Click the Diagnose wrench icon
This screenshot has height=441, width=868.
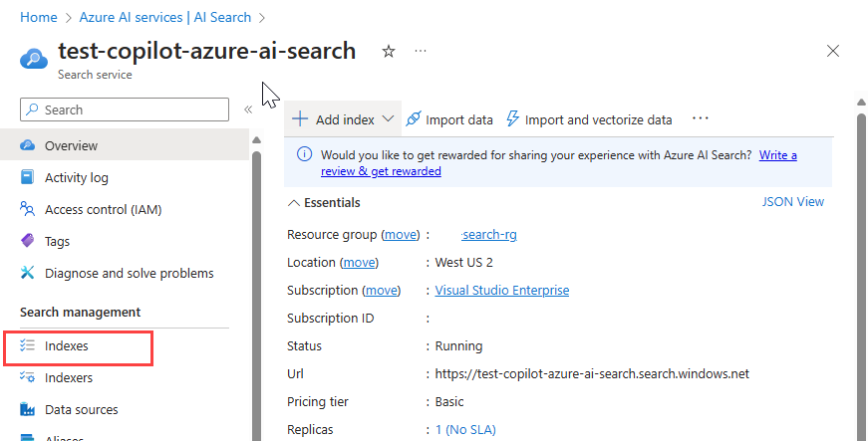[27, 273]
